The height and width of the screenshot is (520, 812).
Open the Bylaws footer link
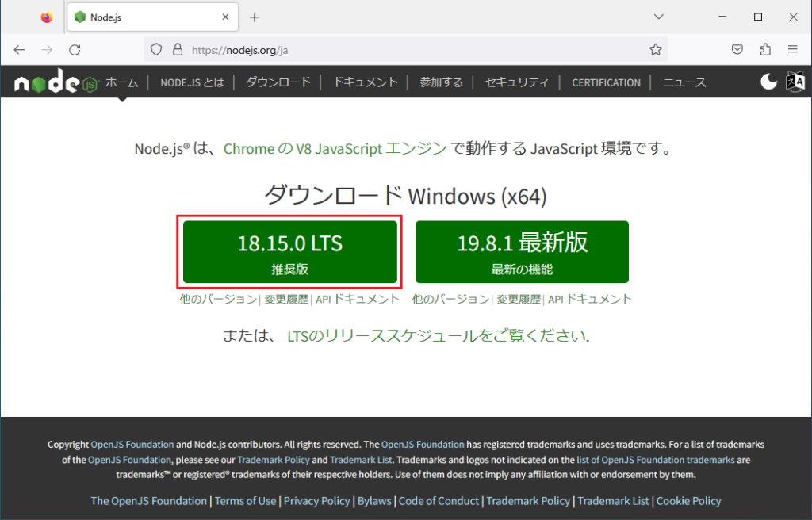(374, 501)
